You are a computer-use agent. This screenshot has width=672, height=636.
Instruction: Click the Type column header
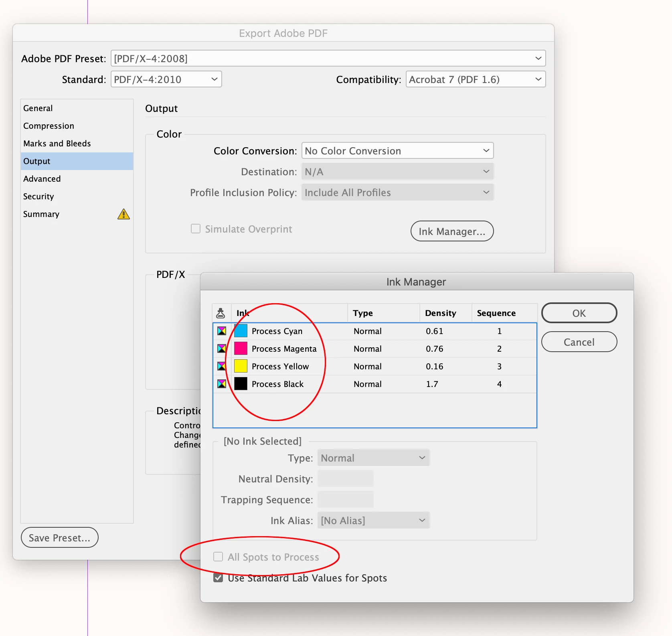(384, 313)
